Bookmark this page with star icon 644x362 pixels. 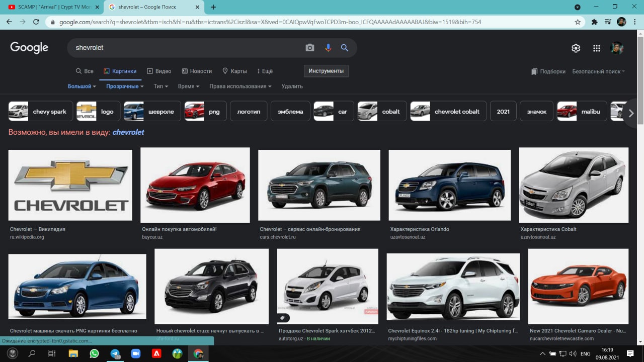click(578, 22)
